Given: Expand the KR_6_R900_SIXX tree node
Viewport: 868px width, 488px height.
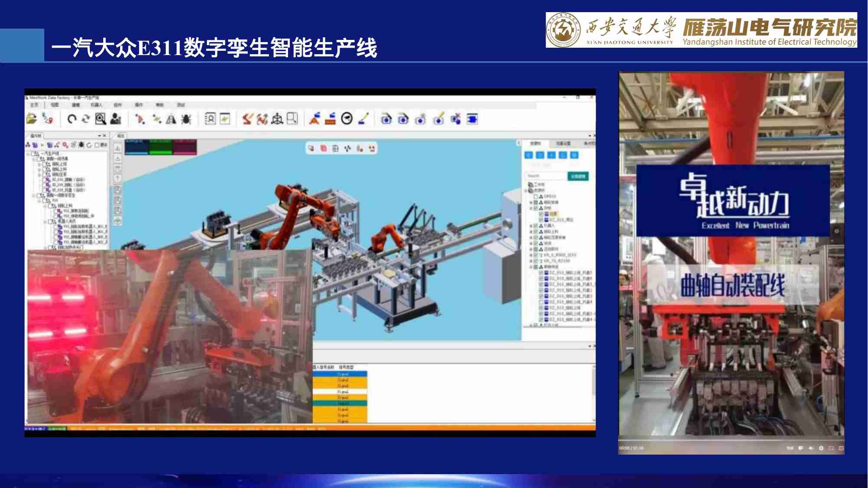Looking at the screenshot, I should 531,255.
